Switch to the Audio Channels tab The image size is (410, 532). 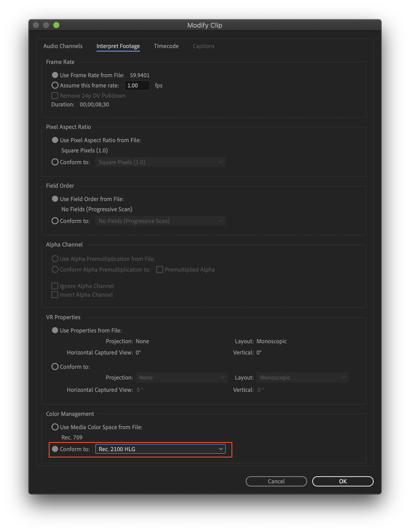[x=63, y=46]
